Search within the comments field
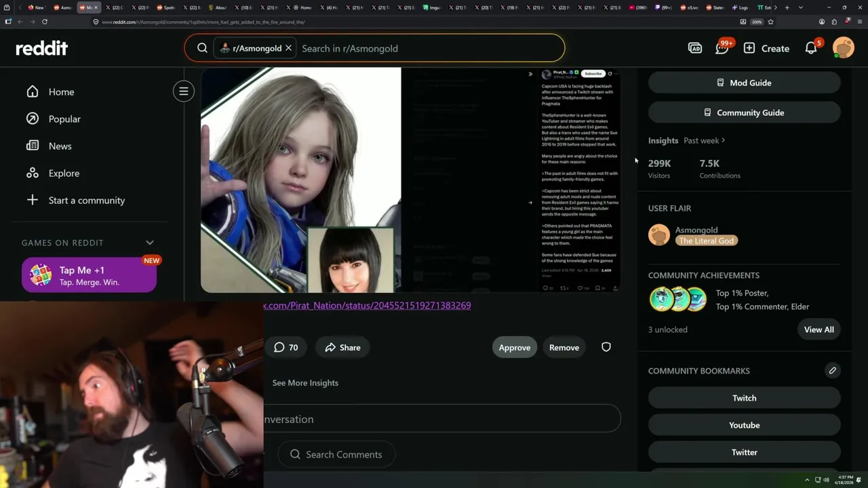The width and height of the screenshot is (868, 488). coord(336,454)
